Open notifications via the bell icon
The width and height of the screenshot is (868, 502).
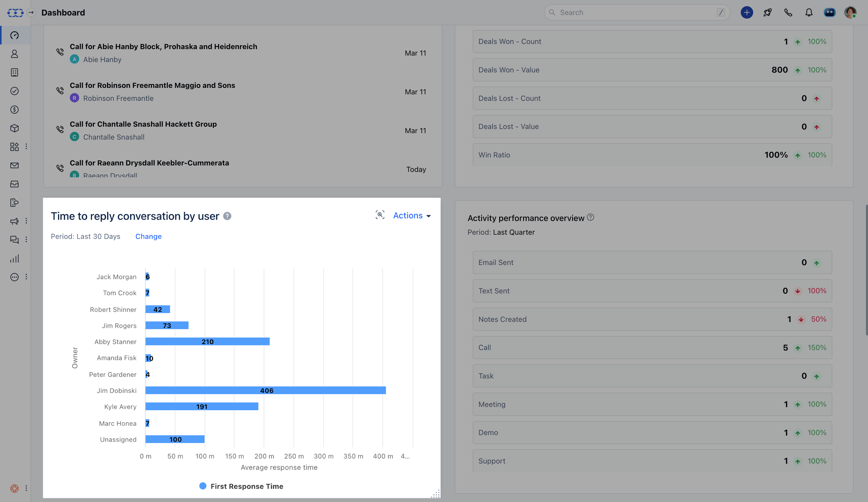[x=809, y=13]
